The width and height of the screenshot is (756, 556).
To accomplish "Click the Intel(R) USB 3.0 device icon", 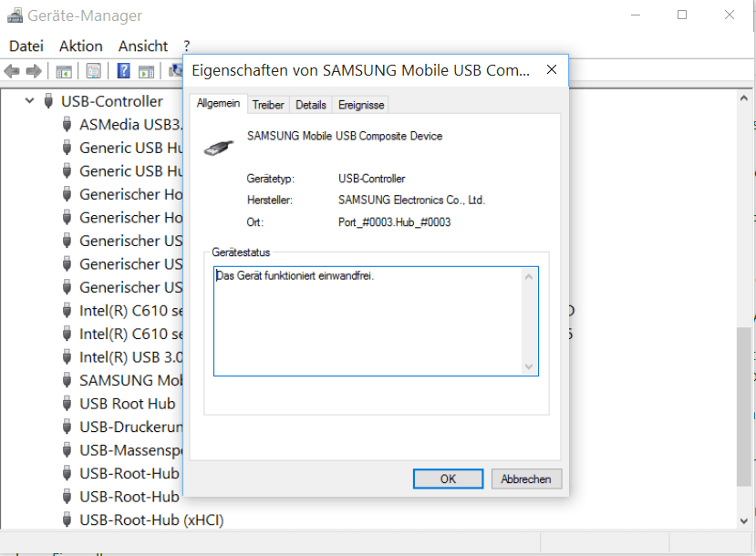I will 67,357.
